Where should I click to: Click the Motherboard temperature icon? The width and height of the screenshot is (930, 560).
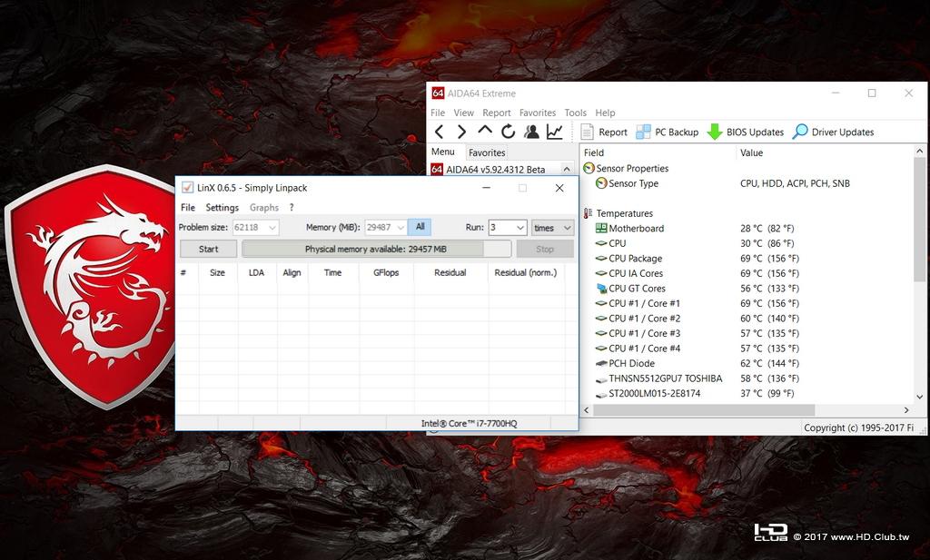click(x=601, y=228)
